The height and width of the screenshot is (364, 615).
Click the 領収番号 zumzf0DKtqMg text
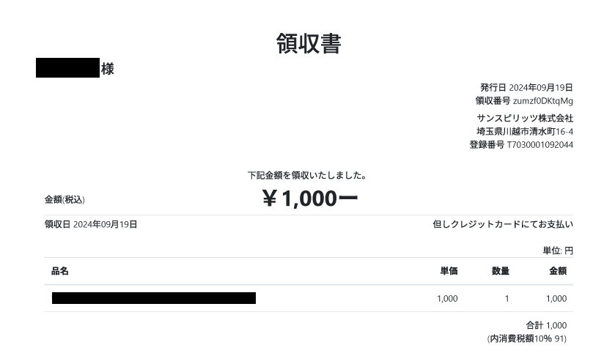click(x=523, y=101)
